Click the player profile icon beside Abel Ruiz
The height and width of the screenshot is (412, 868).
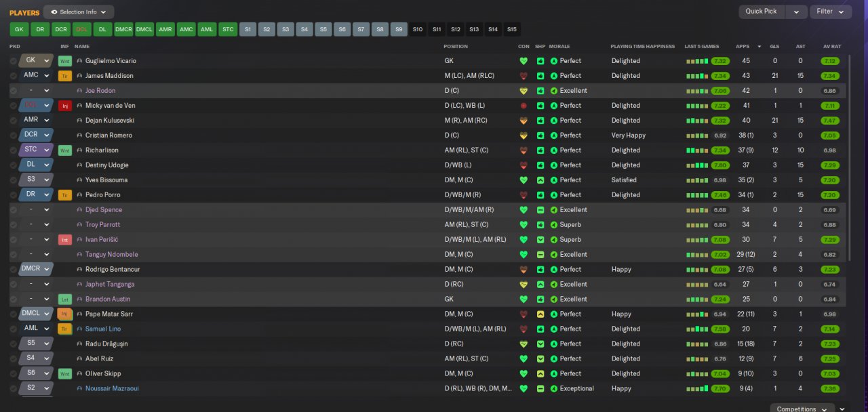click(x=79, y=359)
